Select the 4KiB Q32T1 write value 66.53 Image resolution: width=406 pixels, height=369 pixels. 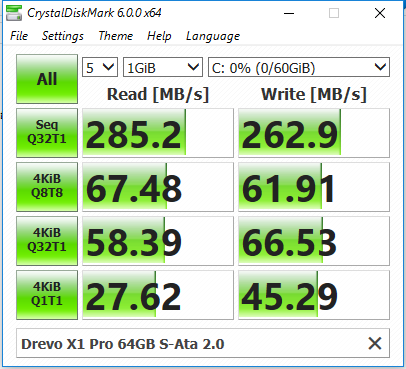[314, 241]
